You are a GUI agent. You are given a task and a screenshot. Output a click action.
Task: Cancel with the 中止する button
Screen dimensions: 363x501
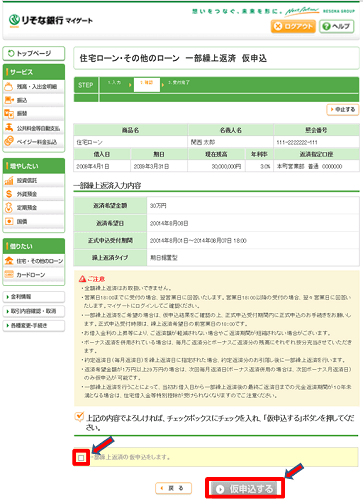343,109
